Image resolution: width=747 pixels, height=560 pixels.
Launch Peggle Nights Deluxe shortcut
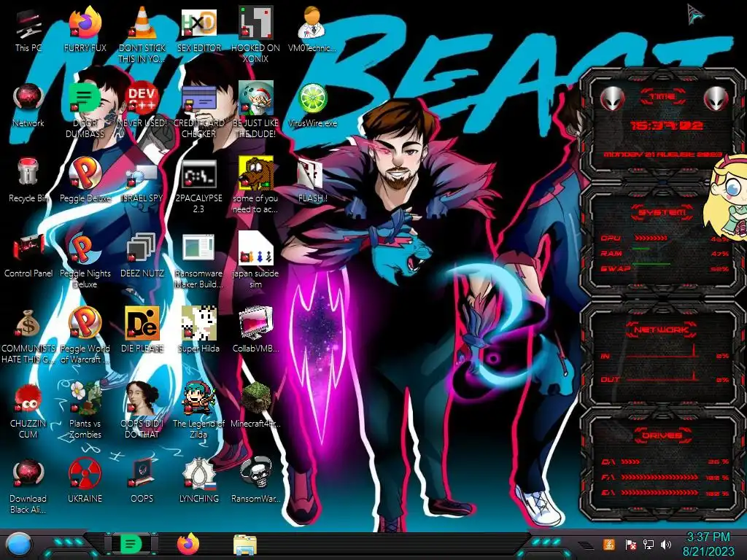[85, 261]
